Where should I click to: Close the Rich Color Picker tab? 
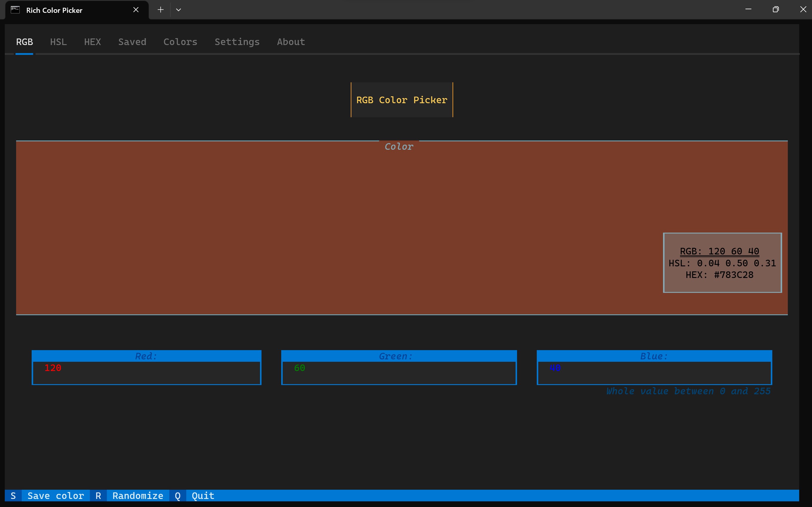[x=136, y=10]
